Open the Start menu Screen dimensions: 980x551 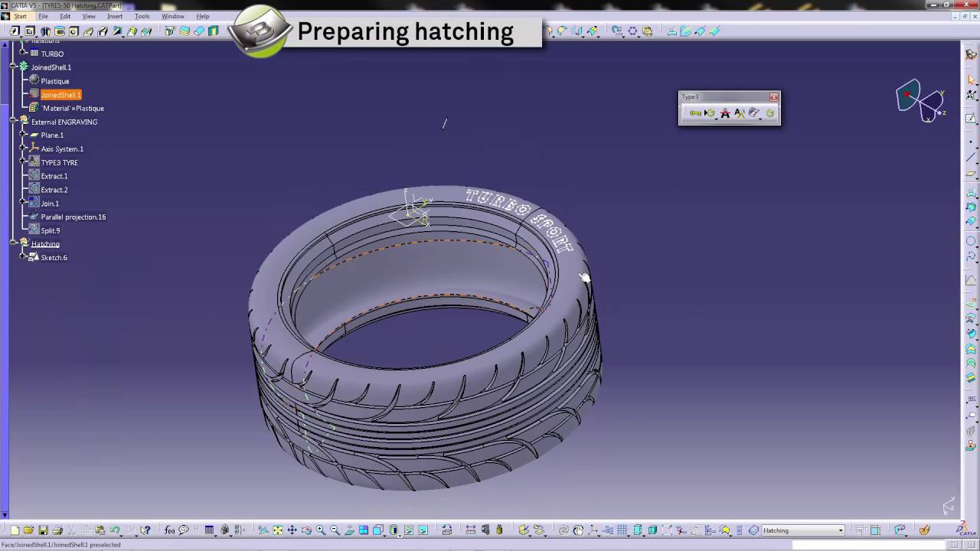coord(20,16)
